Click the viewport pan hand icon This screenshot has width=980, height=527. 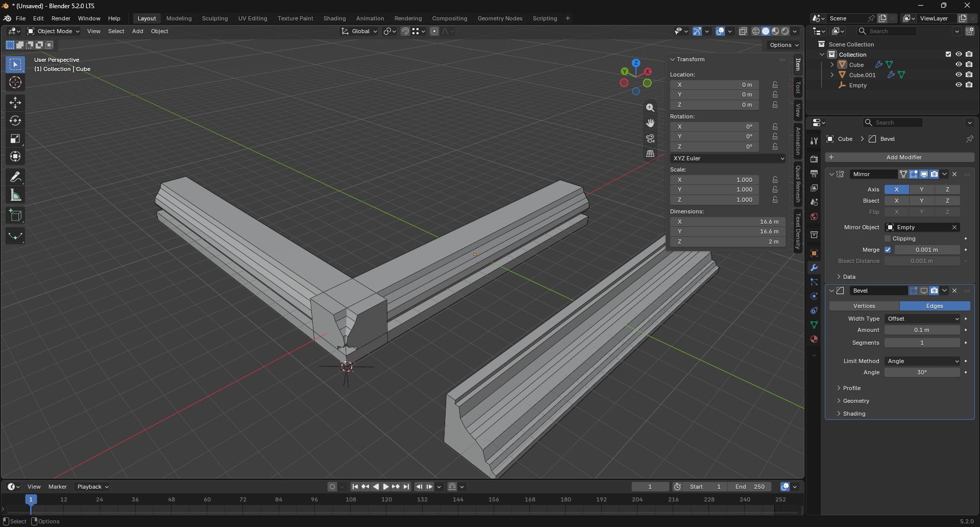tap(650, 123)
